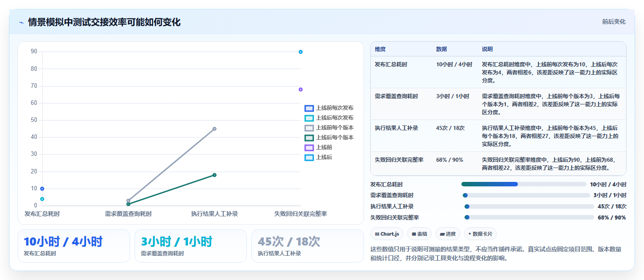Click the 数据卡片 tag chip
Viewport: 644px width, 280px height.
coord(480,234)
